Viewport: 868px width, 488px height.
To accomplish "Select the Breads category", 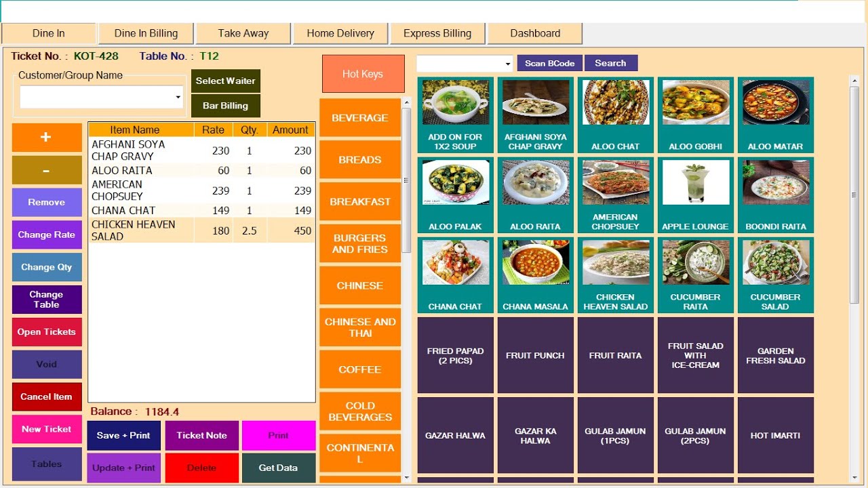I will coord(360,160).
